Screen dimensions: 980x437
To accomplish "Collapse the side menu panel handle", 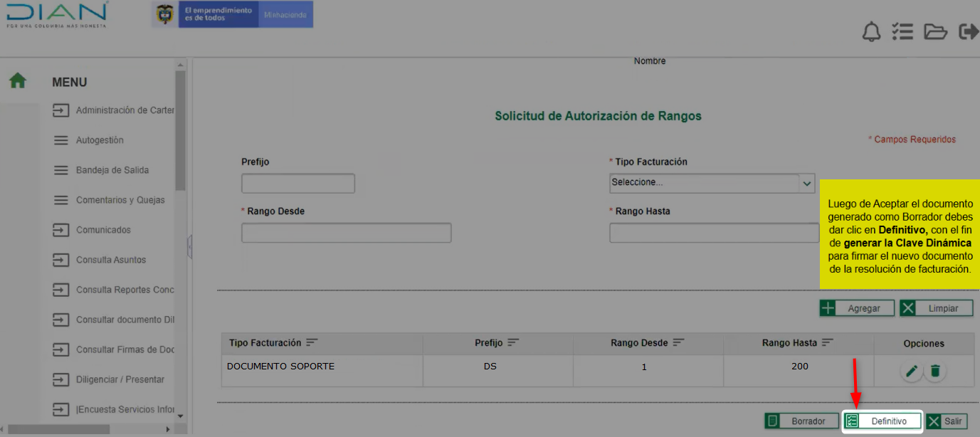I will 190,247.
